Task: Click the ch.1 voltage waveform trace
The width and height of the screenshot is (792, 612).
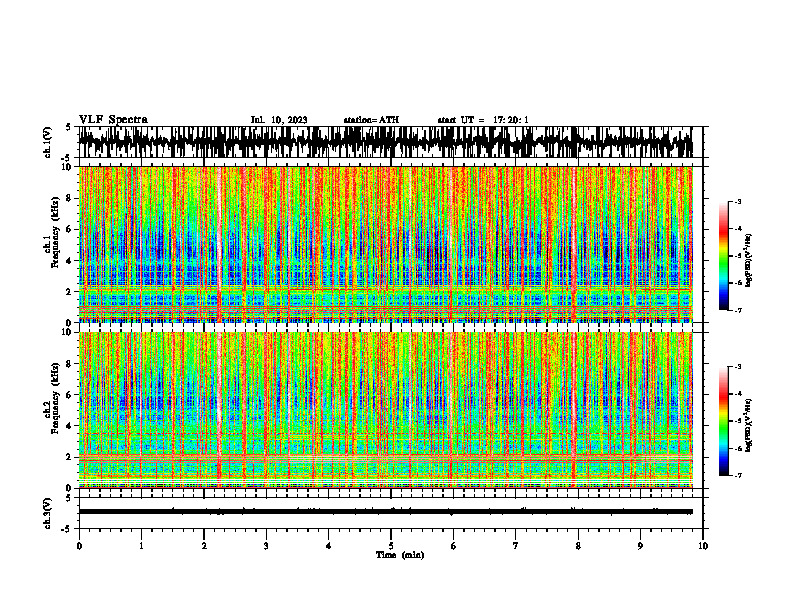Action: point(386,142)
